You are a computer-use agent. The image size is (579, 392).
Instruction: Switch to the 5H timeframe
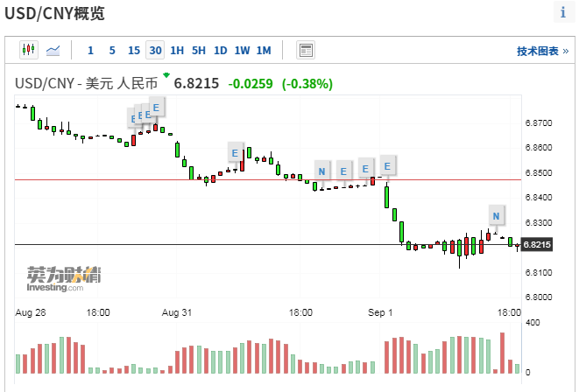[x=199, y=50]
